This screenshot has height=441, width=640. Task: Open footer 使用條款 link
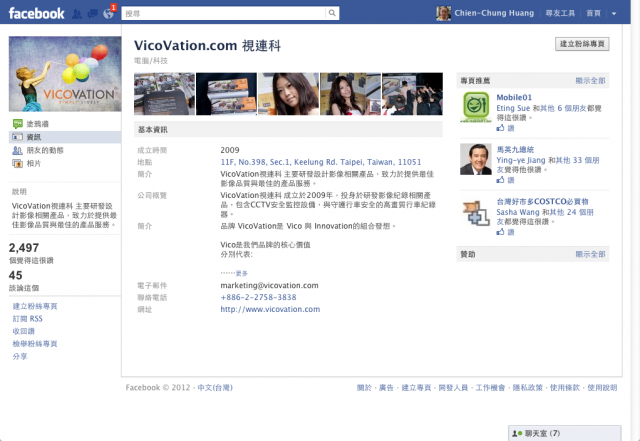pyautogui.click(x=565, y=388)
